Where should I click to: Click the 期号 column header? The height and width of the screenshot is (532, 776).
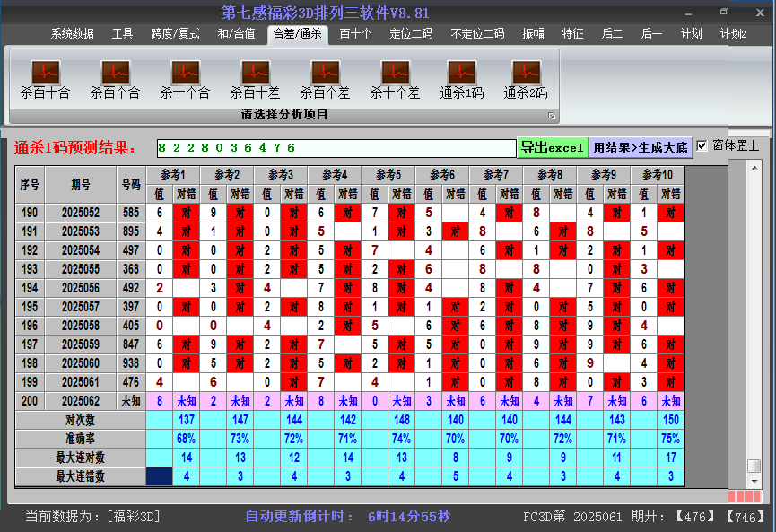[x=81, y=185]
